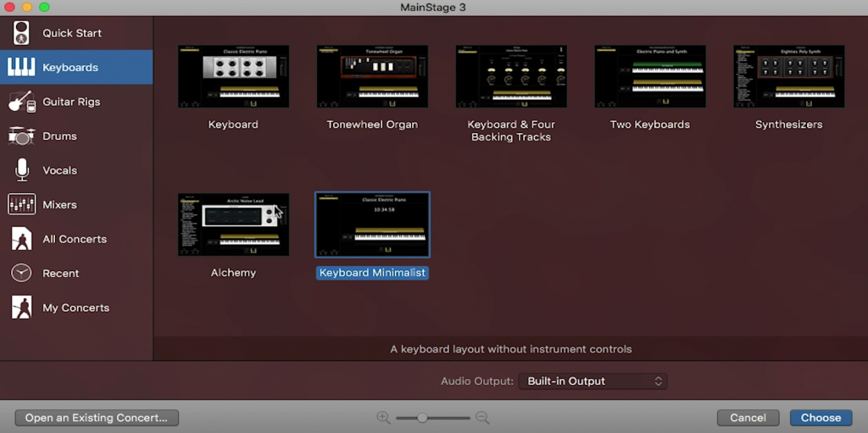Select the Tonewheel Organ template thumbnail
The image size is (868, 433).
pos(372,76)
